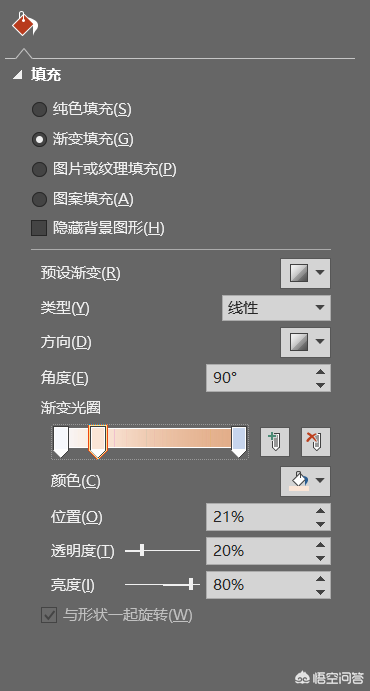Increase the 角度 value with up arrow
The width and height of the screenshot is (370, 691).
click(321, 372)
